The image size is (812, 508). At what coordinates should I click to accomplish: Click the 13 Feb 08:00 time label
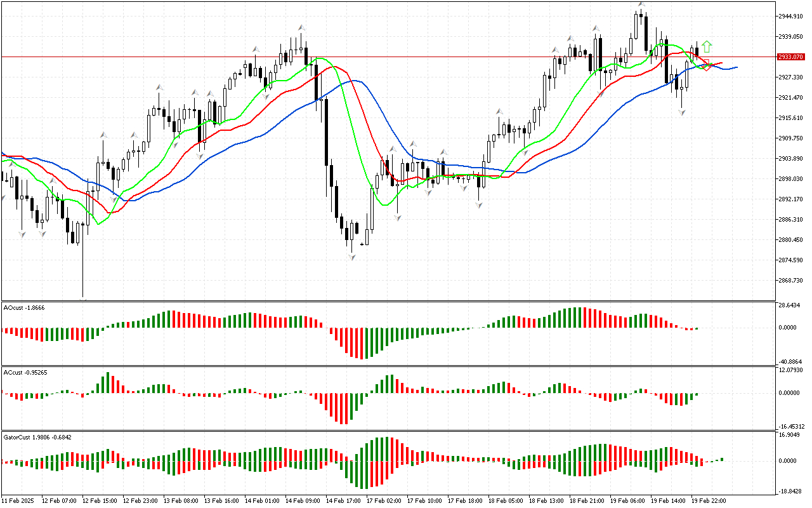(x=181, y=501)
